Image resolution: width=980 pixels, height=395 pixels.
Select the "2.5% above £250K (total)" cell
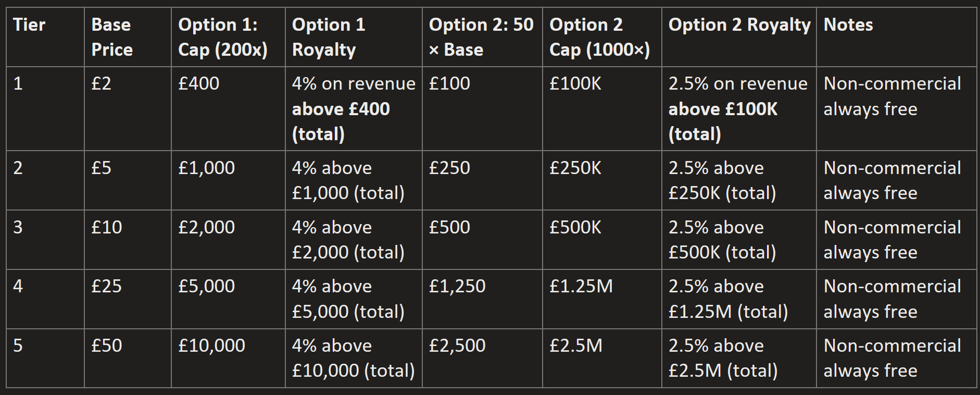pos(722,180)
